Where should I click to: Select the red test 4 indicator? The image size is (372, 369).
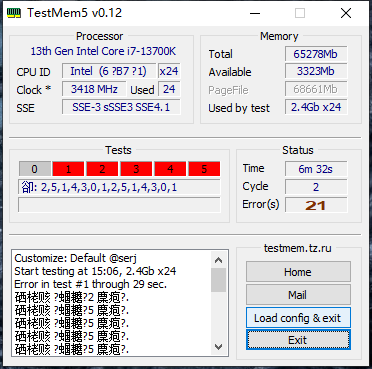170,169
